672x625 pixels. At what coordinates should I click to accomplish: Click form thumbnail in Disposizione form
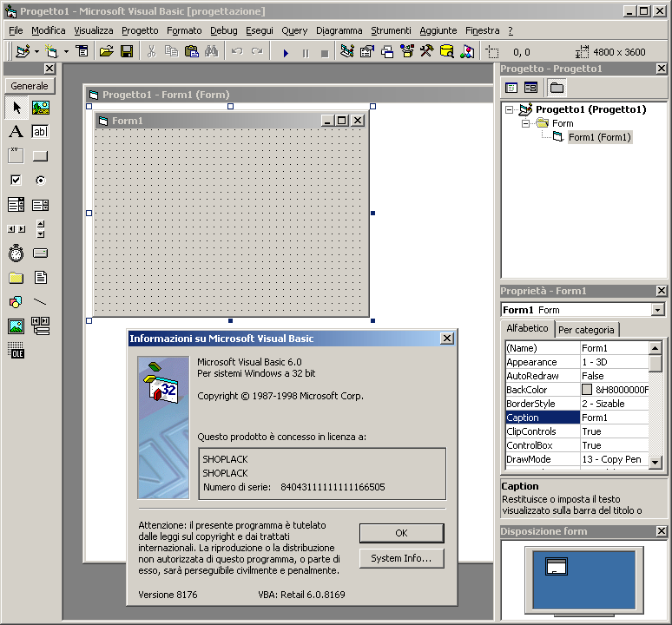point(557,566)
